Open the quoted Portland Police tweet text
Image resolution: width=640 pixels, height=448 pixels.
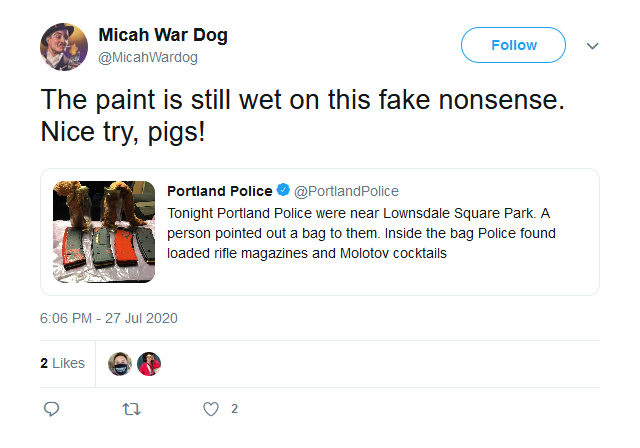coord(361,233)
